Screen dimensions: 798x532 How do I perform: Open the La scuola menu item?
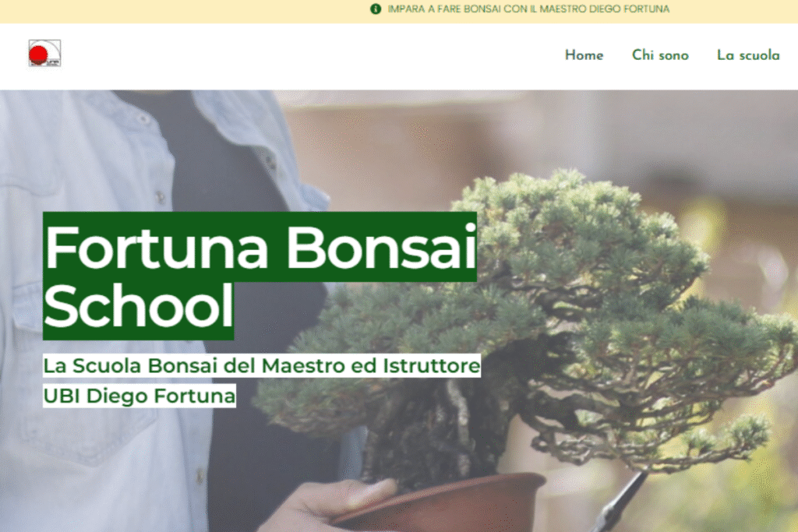748,55
